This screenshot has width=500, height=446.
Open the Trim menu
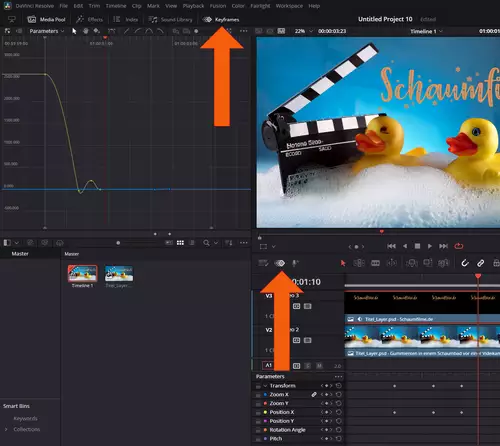[94, 6]
